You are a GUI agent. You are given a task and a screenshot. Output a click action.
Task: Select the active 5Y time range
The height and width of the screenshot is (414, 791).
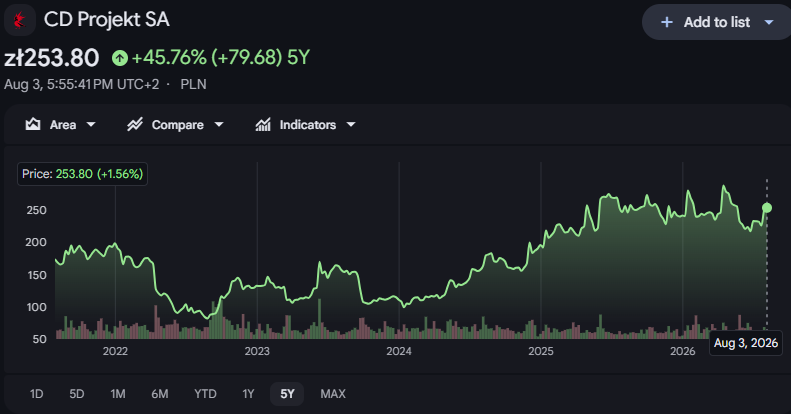click(x=287, y=394)
